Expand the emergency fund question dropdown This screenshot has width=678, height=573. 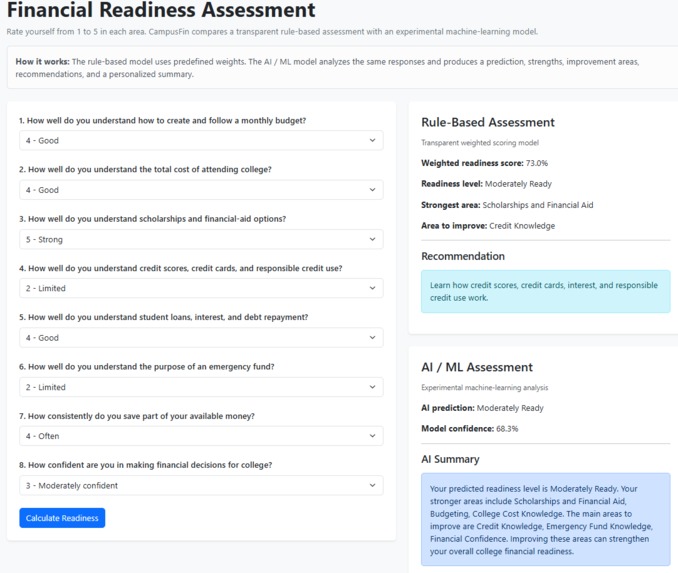(x=201, y=387)
